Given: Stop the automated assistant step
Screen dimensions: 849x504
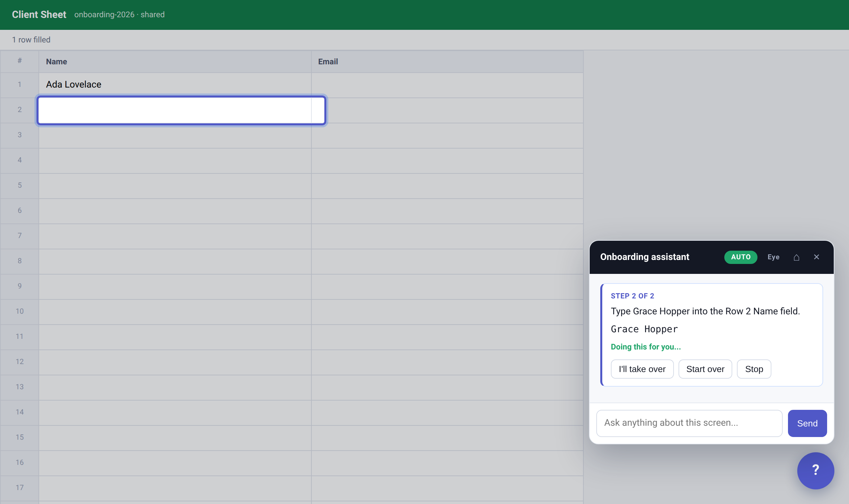Looking at the screenshot, I should pyautogui.click(x=753, y=369).
